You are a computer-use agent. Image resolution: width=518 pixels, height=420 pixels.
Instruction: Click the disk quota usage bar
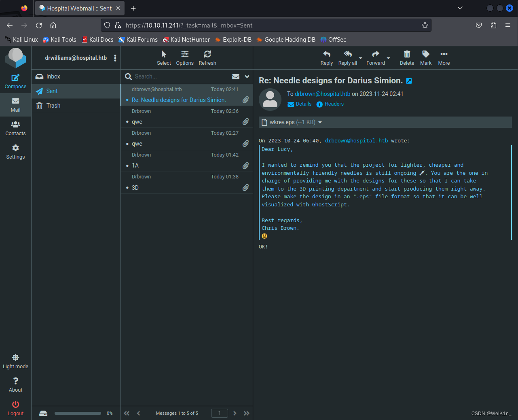[x=78, y=413]
